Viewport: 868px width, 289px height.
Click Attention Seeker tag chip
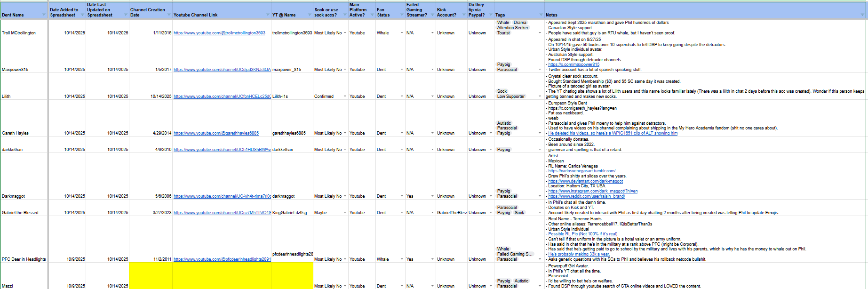(x=513, y=28)
